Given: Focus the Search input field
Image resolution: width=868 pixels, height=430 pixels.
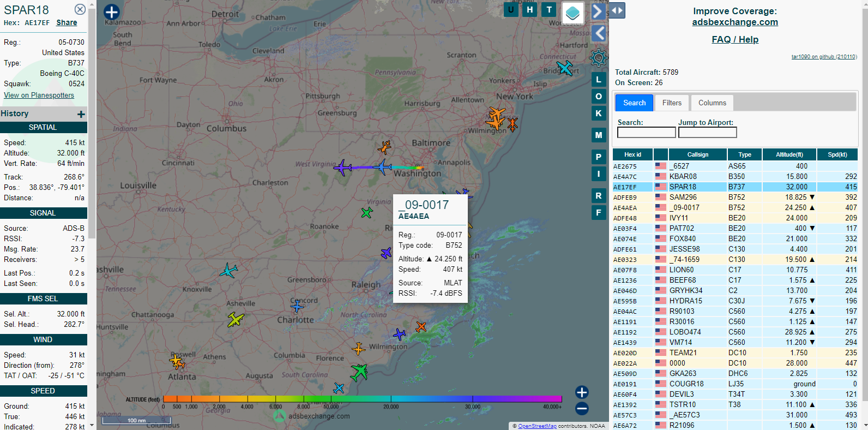Looking at the screenshot, I should (646, 133).
